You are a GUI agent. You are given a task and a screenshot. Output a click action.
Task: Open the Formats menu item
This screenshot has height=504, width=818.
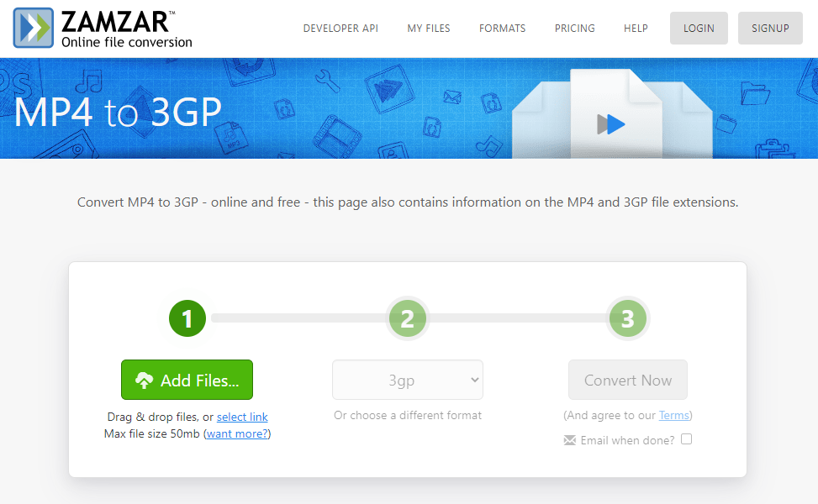[502, 29]
